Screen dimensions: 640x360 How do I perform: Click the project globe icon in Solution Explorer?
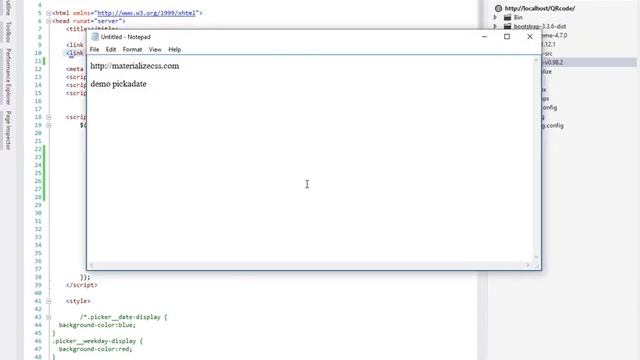click(498, 8)
